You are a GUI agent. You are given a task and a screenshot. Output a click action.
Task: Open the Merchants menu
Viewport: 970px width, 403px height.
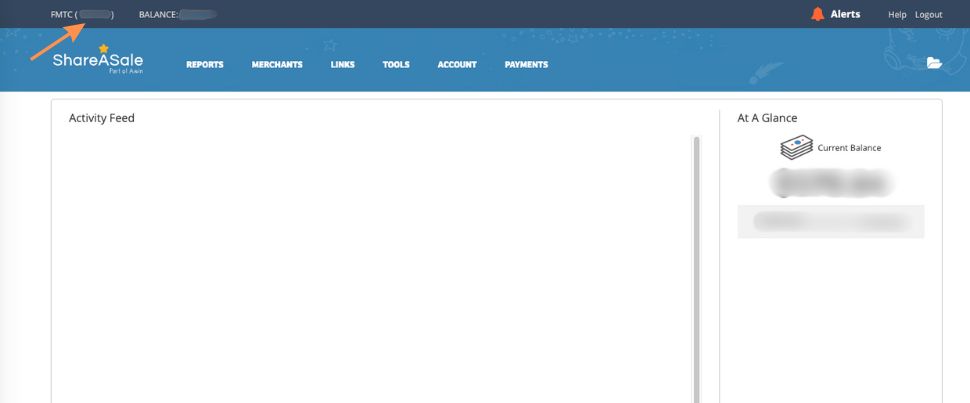(x=277, y=65)
